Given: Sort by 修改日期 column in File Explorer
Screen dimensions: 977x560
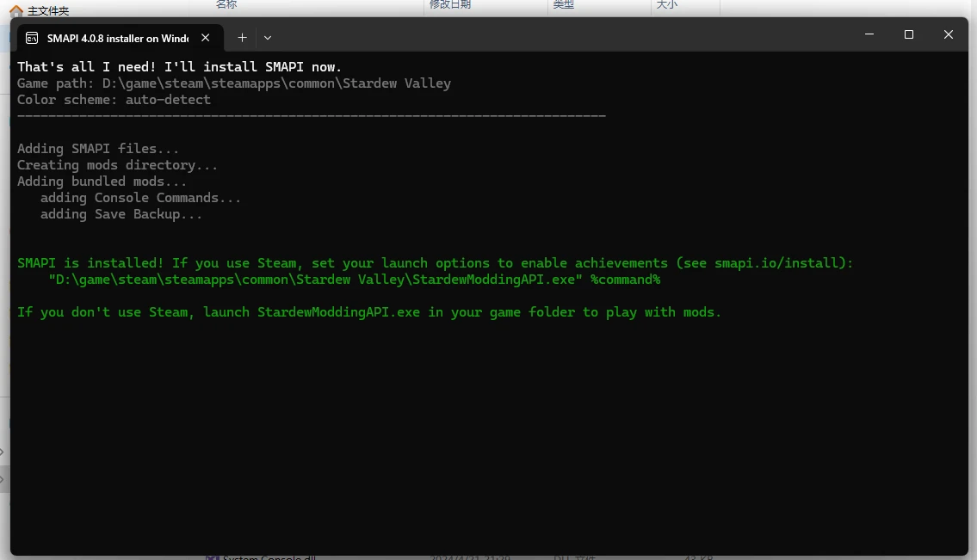Looking at the screenshot, I should (x=450, y=5).
